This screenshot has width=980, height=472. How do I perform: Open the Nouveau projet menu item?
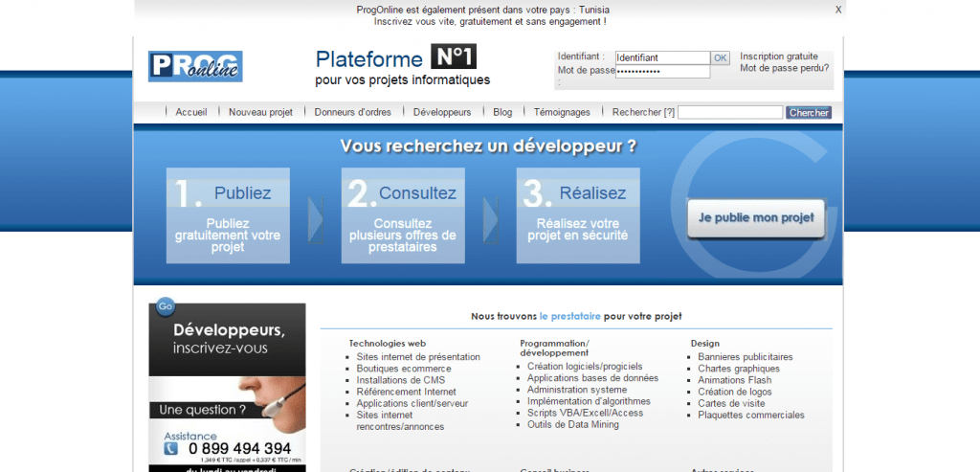click(x=260, y=113)
